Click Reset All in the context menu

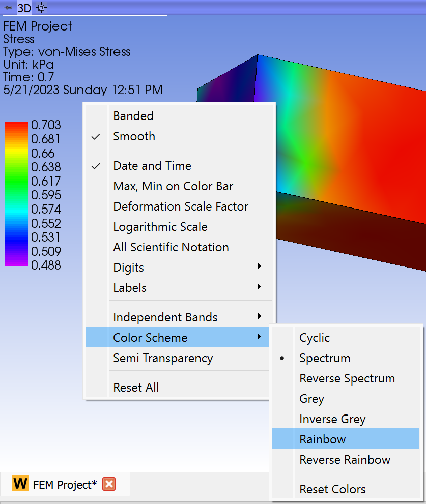(136, 387)
